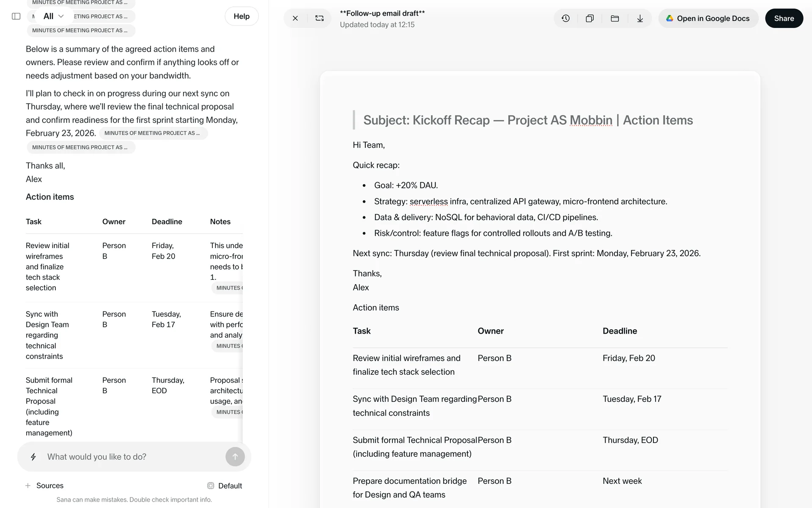
Task: Click the document title Follow-up email draft
Action: (x=382, y=13)
